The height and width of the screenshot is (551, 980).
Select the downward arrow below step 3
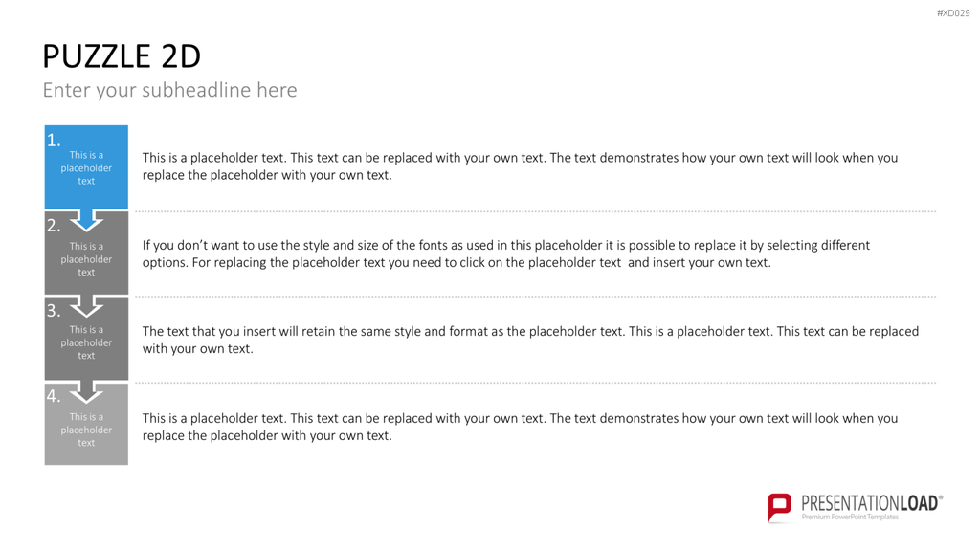[x=86, y=391]
